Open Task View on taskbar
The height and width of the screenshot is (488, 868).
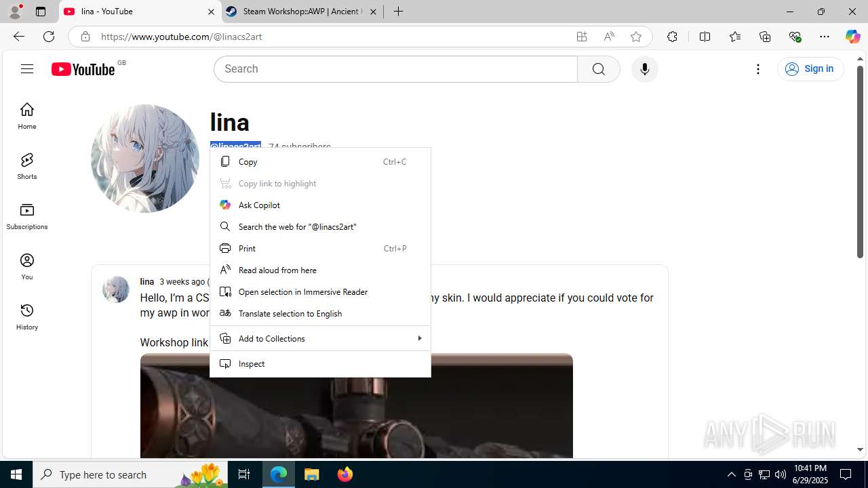click(244, 474)
